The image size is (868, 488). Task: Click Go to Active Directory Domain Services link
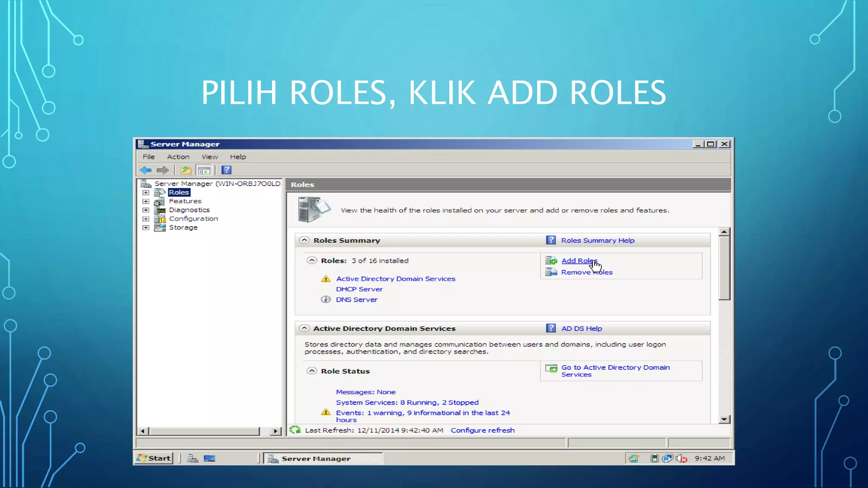pos(616,371)
